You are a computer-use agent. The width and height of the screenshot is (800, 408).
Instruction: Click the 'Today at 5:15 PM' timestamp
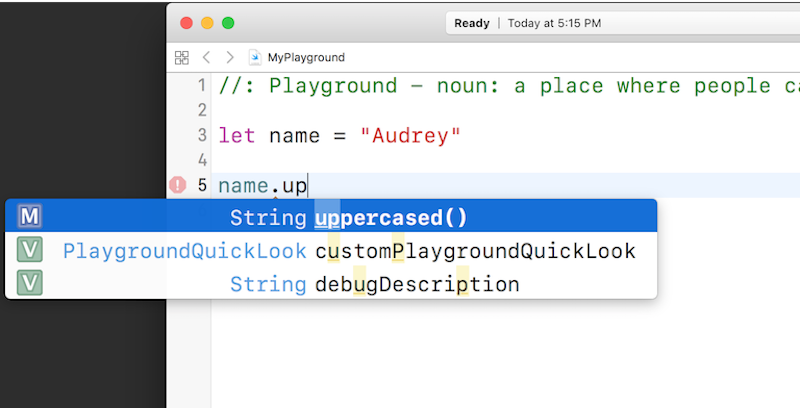(554, 23)
